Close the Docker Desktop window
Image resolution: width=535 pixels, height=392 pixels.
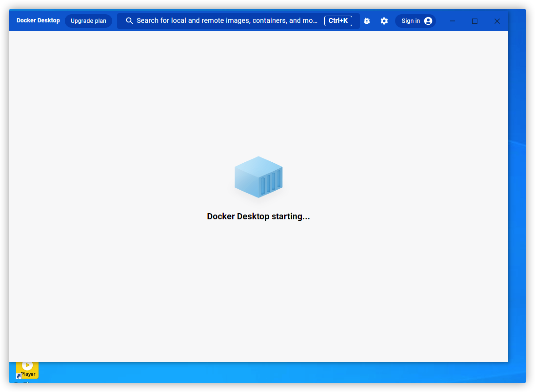coord(497,21)
